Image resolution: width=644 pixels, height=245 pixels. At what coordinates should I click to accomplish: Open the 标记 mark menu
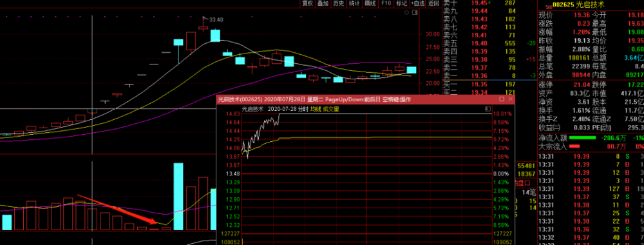[401, 3]
